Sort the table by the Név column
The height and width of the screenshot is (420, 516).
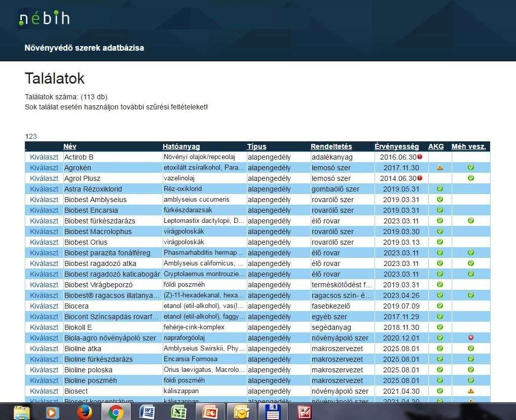(x=70, y=146)
